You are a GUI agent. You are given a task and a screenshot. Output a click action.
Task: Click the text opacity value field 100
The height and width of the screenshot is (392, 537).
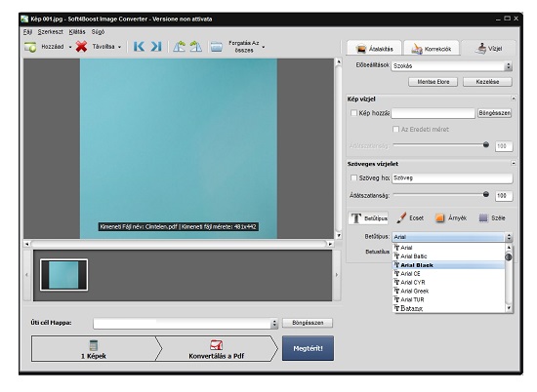point(504,196)
